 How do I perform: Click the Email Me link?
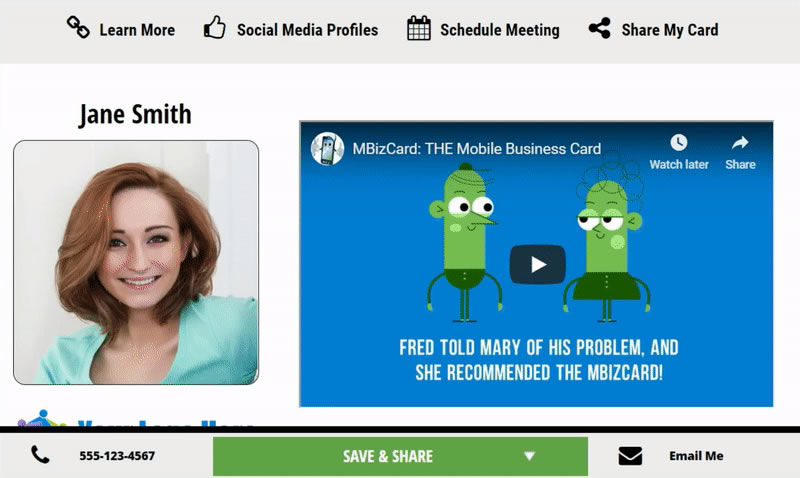[696, 456]
